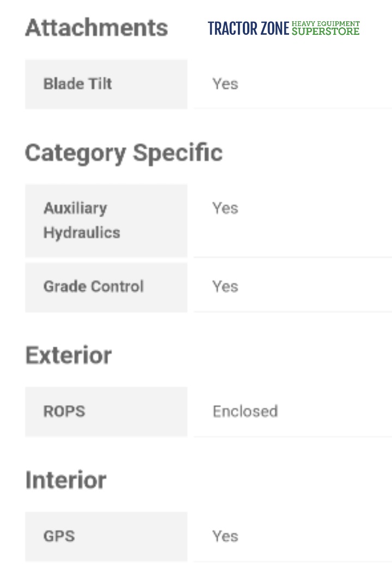Select the Category Specific section heading
The image size is (392, 569).
point(124,153)
